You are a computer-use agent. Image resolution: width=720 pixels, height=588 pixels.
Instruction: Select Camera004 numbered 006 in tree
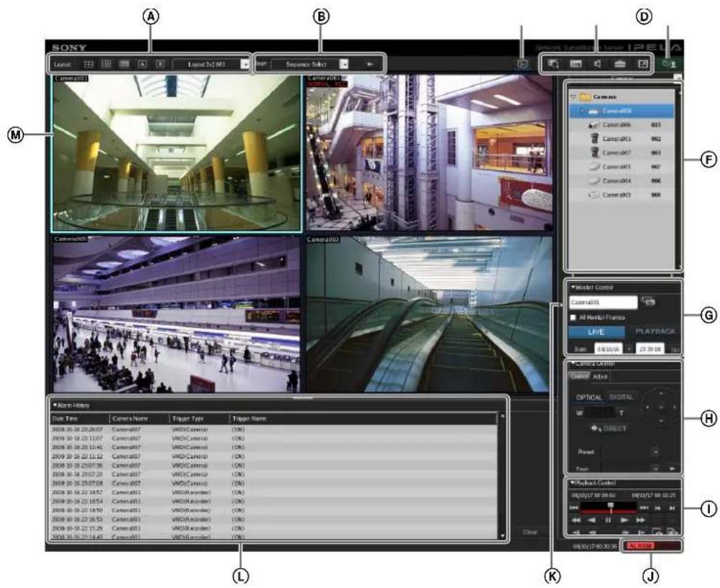(x=622, y=181)
